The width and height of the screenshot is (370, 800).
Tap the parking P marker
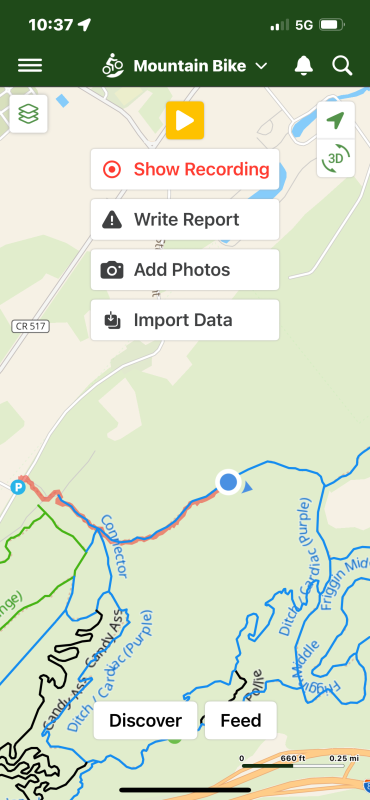[18, 487]
